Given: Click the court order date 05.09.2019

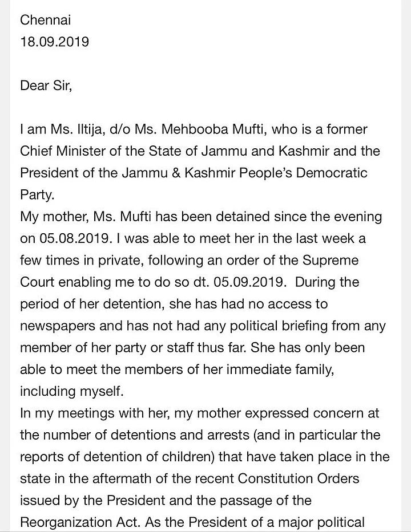Looking at the screenshot, I should click(x=256, y=282).
